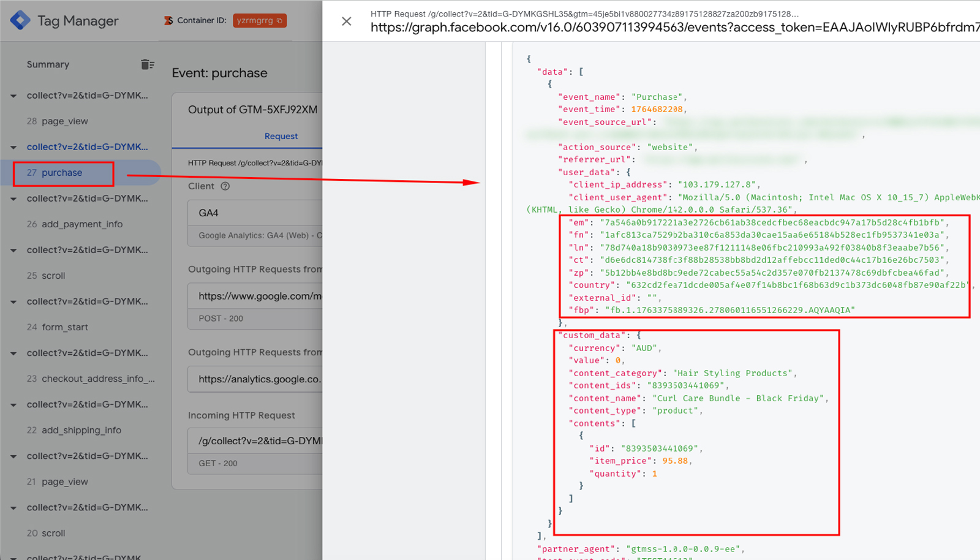The height and width of the screenshot is (560, 980).
Task: Click the Tag Manager logo icon
Action: click(20, 20)
